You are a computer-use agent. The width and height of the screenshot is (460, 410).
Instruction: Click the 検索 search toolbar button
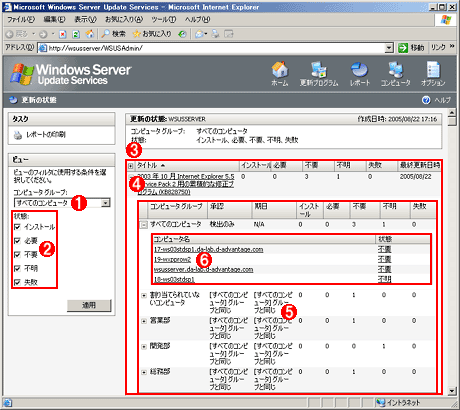114,34
